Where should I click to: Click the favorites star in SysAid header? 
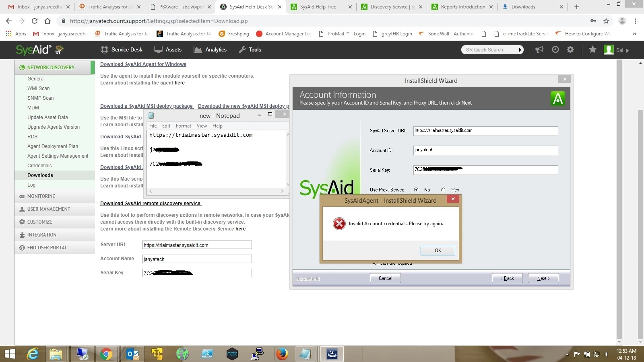(592, 49)
